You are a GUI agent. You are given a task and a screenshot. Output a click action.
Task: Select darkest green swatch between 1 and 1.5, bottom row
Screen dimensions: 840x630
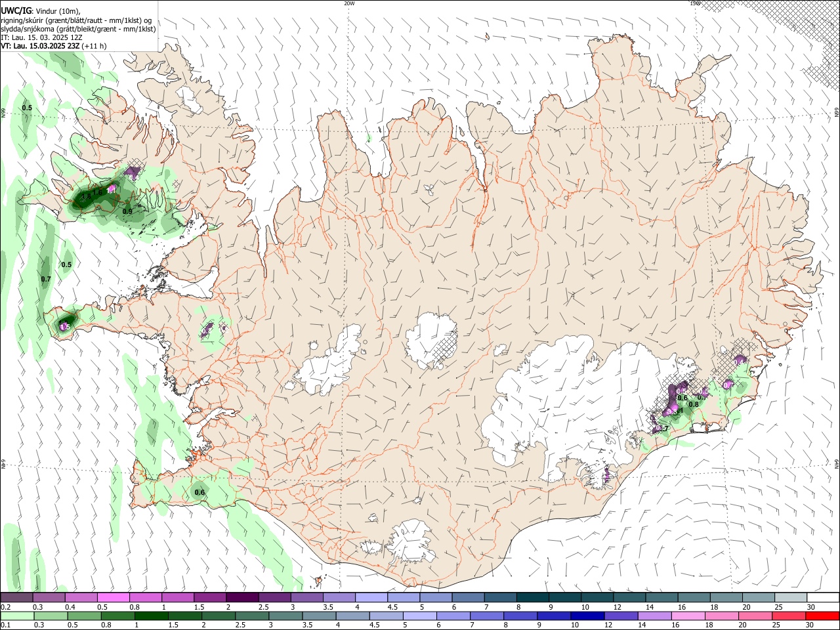152,616
